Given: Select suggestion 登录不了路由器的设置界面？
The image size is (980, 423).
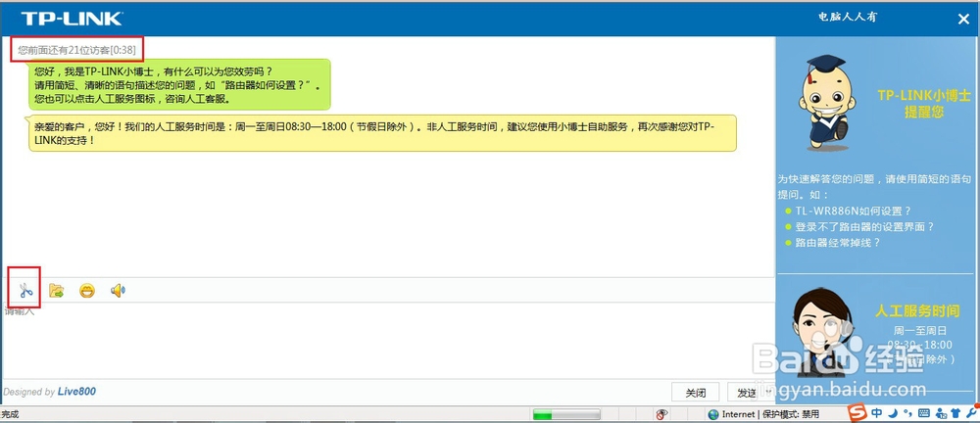Looking at the screenshot, I should click(x=864, y=227).
